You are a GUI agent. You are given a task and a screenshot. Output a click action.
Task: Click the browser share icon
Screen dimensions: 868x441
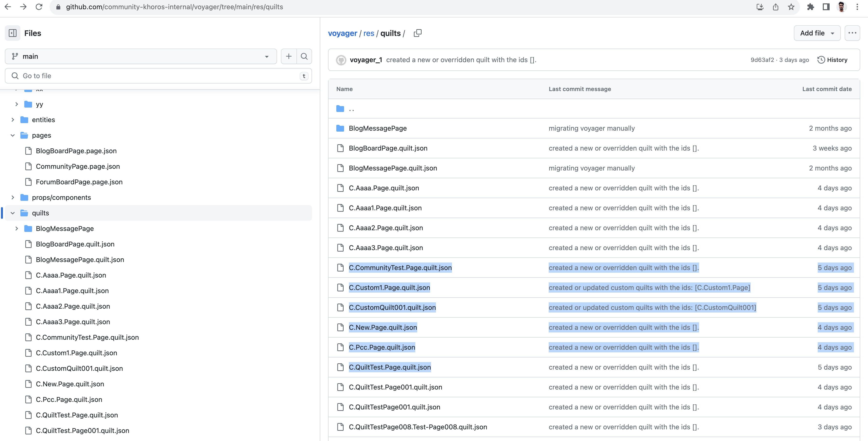coord(775,7)
